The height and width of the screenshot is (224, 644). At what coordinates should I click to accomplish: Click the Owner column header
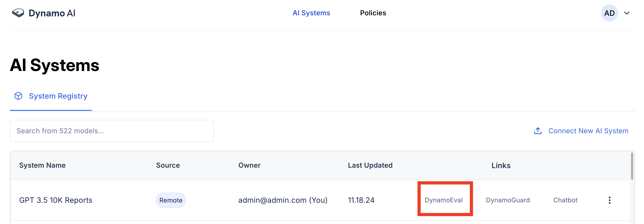[x=249, y=165]
